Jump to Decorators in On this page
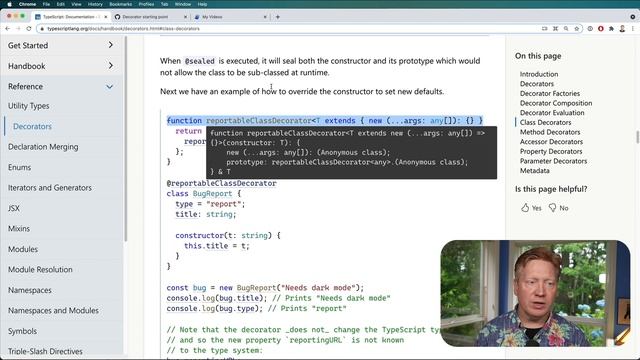Screen dimensions: 640x360 coord(537,84)
